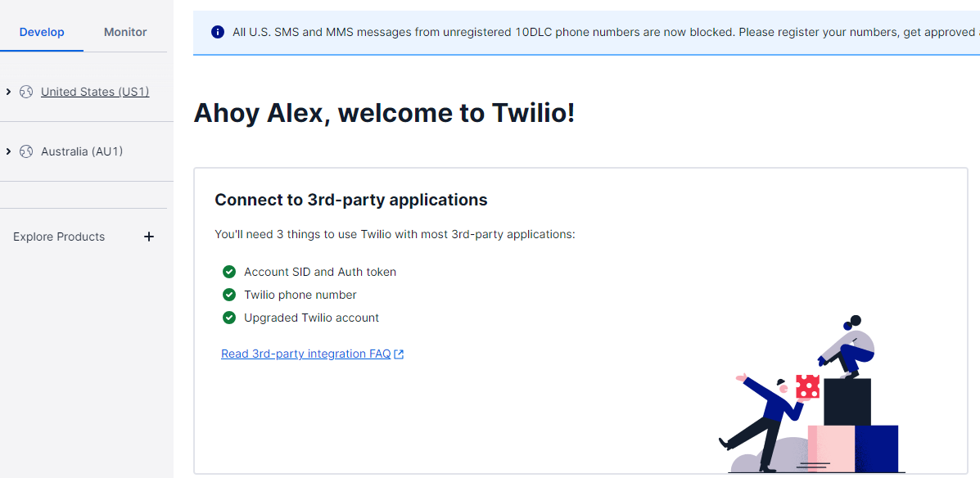Image resolution: width=980 pixels, height=478 pixels.
Task: Select the Develop tab
Action: [41, 32]
